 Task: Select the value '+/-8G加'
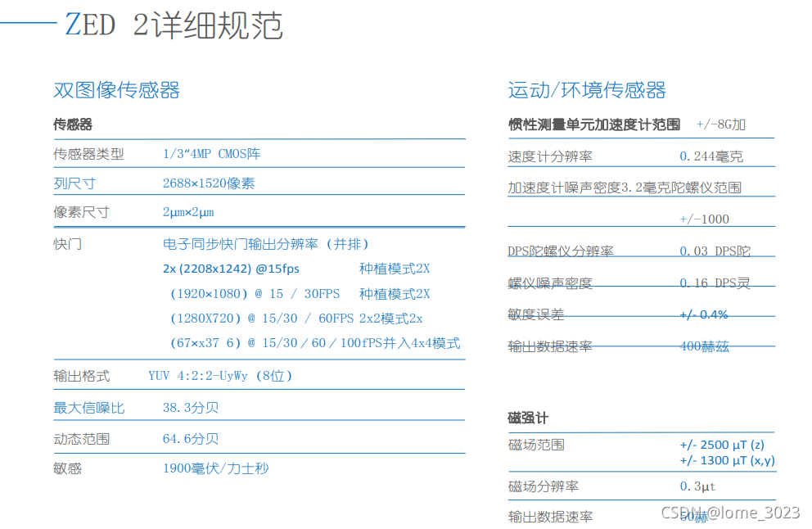pos(721,124)
